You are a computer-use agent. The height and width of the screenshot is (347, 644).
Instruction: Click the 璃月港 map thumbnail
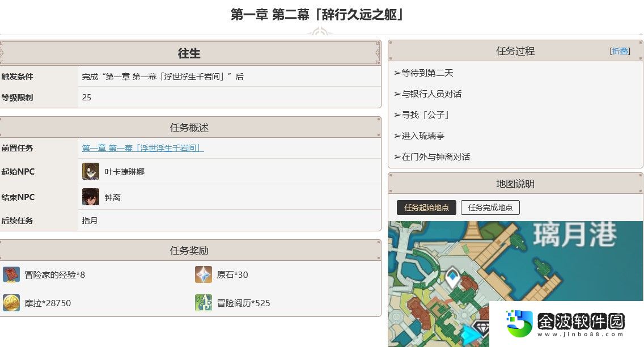515,283
